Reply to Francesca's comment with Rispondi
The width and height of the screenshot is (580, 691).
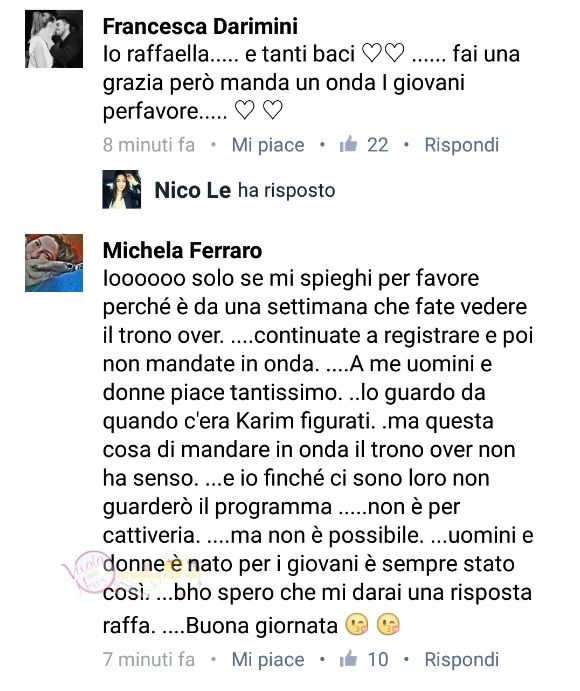(x=461, y=145)
